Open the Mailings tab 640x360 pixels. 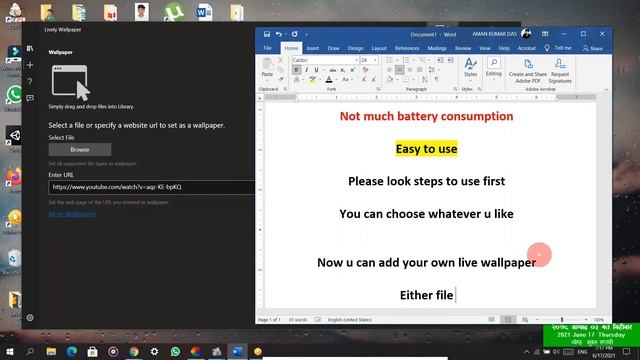point(437,48)
